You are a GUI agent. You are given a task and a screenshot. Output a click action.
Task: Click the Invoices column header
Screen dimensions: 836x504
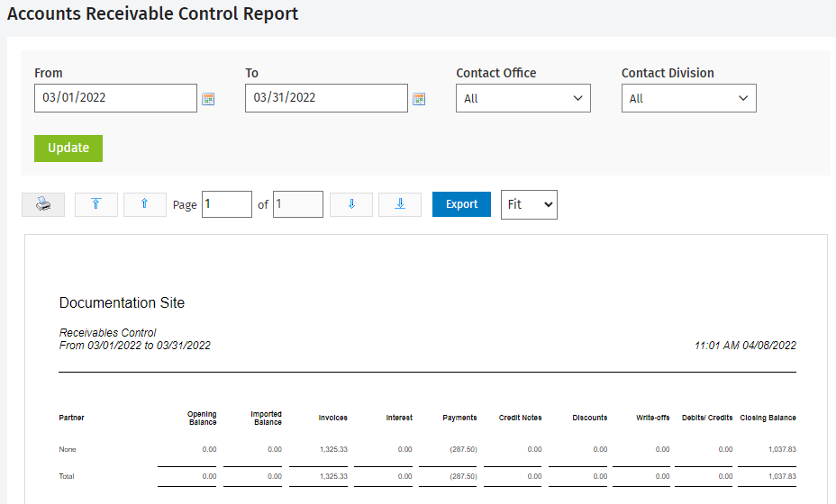coord(332,418)
